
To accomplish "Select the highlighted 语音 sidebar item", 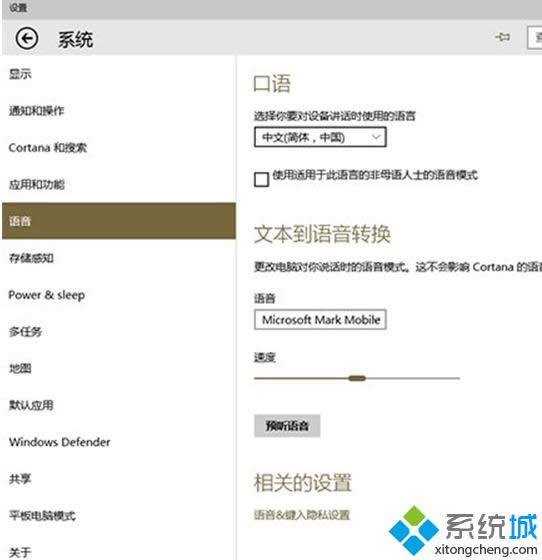I will tap(119, 221).
